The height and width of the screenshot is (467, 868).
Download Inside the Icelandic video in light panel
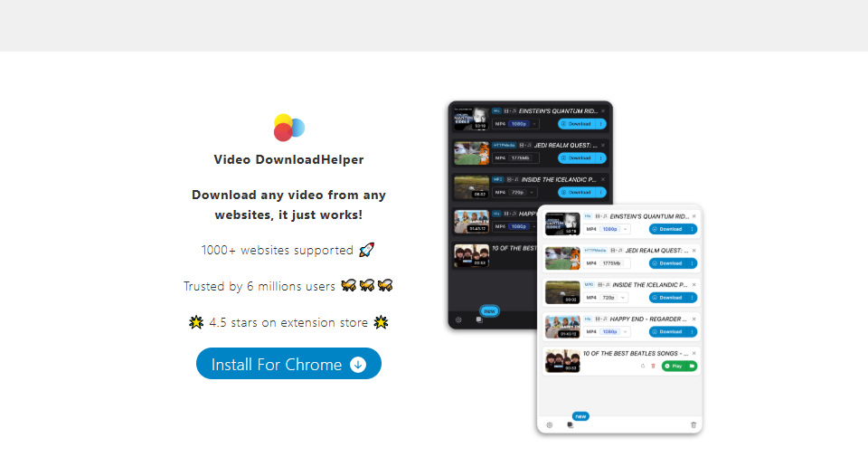pyautogui.click(x=667, y=298)
